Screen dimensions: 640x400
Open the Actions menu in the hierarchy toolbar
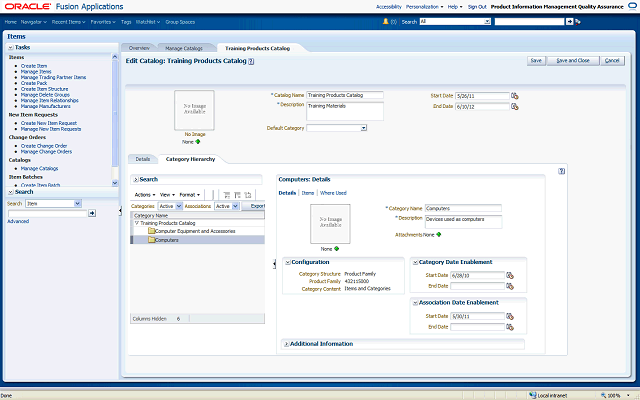tap(145, 194)
